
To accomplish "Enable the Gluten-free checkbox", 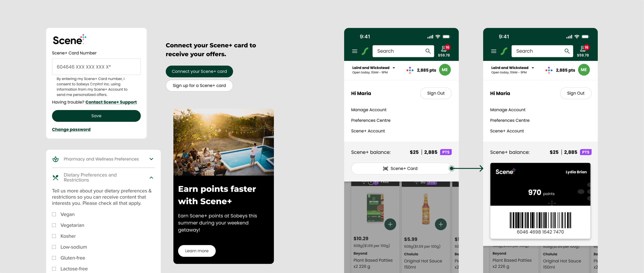I will point(54,258).
